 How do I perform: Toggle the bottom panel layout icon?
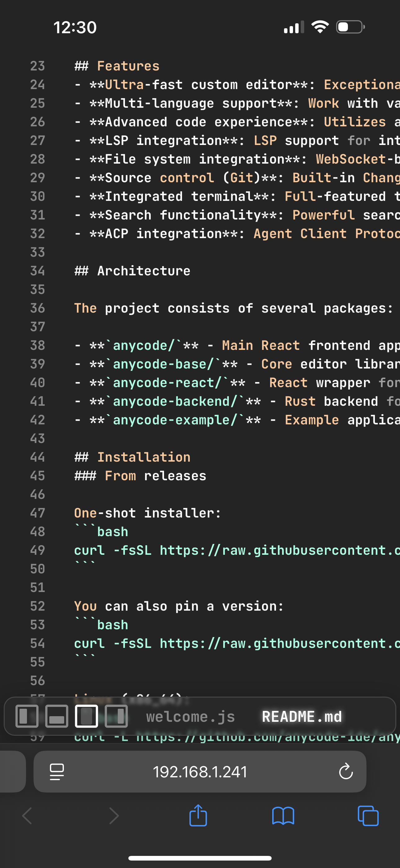point(56,716)
